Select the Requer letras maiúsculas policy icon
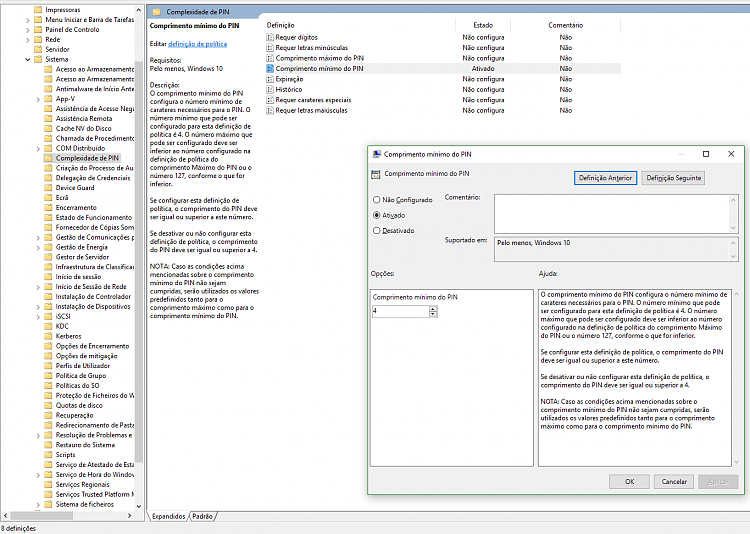The width and height of the screenshot is (750, 534). (270, 111)
